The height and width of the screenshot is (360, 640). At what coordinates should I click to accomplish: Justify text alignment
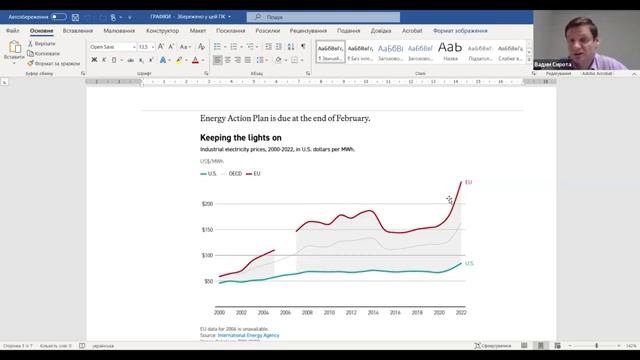pos(248,60)
